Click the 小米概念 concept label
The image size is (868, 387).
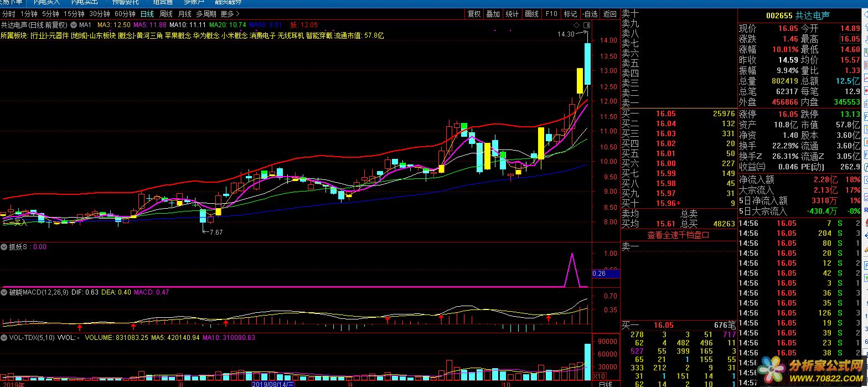tap(234, 35)
